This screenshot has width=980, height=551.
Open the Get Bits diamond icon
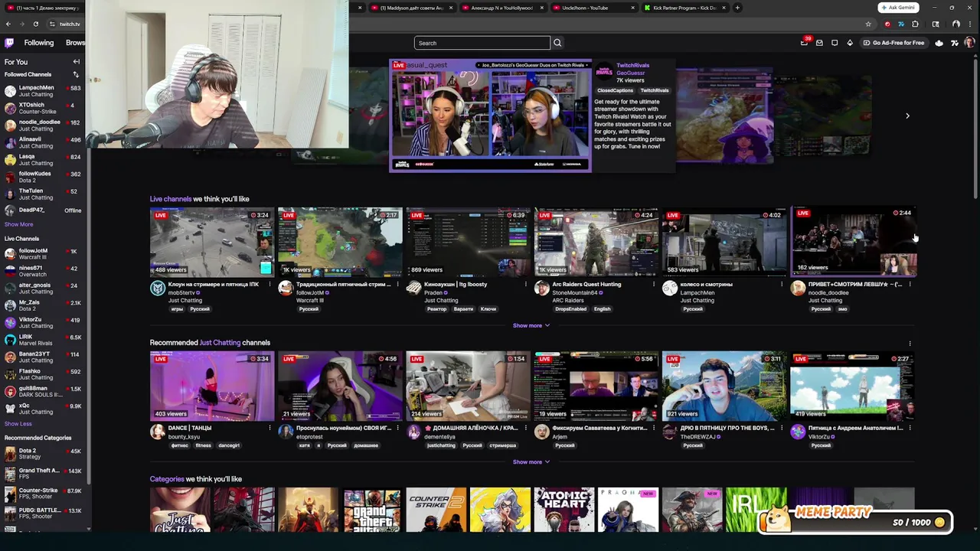coord(850,43)
